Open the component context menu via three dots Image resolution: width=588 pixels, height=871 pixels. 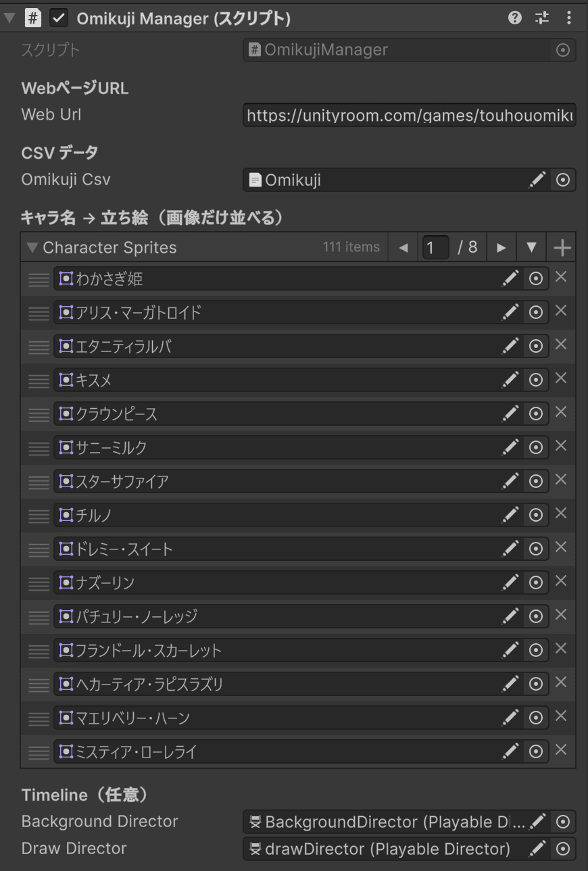569,18
